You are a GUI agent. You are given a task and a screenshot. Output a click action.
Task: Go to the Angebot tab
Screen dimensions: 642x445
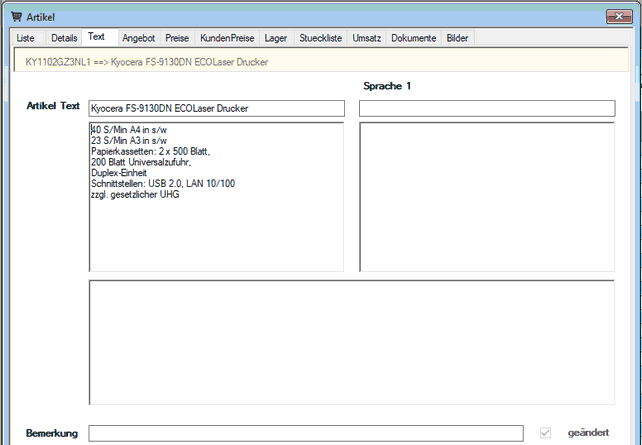coord(139,38)
